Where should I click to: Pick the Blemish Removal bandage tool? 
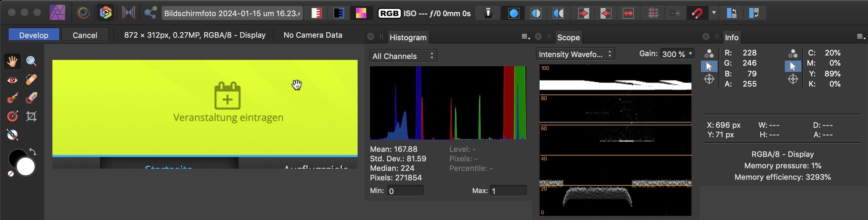(x=31, y=80)
